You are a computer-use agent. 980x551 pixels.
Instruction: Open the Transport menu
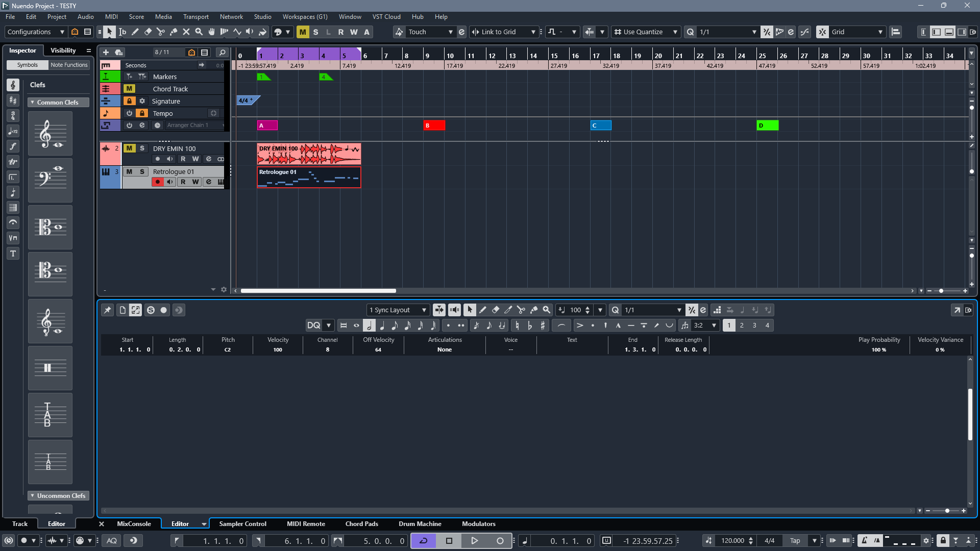point(195,17)
